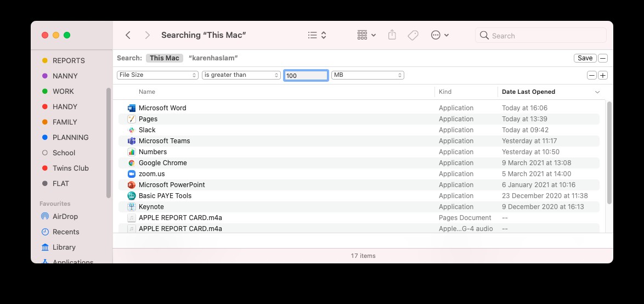Click the Favourites section heading

coord(55,204)
